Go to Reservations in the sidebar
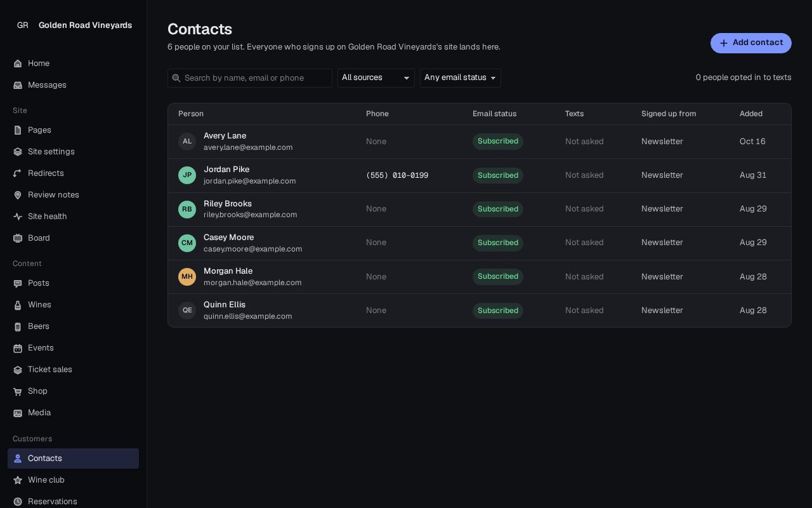The width and height of the screenshot is (812, 508). pos(73,502)
